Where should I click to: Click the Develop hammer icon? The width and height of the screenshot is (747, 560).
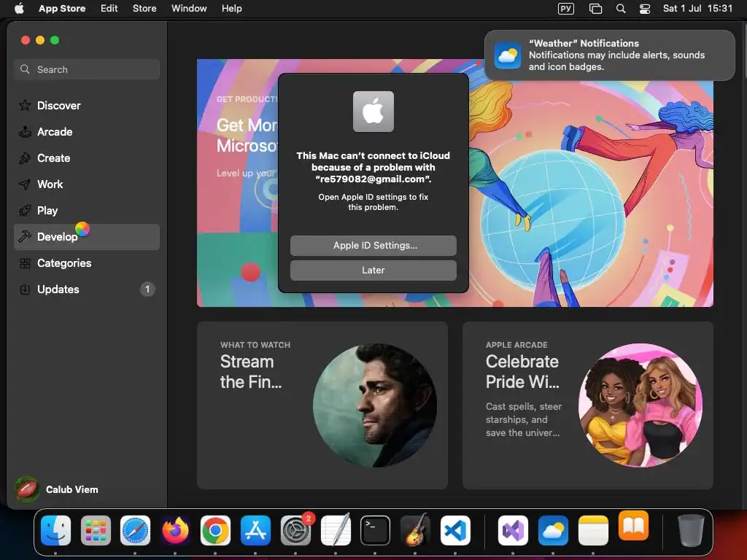pos(25,237)
